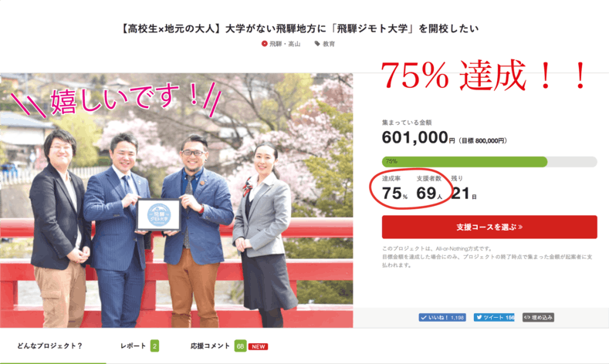609x364 pixels.
Task: Open the 教育 category tag link
Action: pos(329,44)
